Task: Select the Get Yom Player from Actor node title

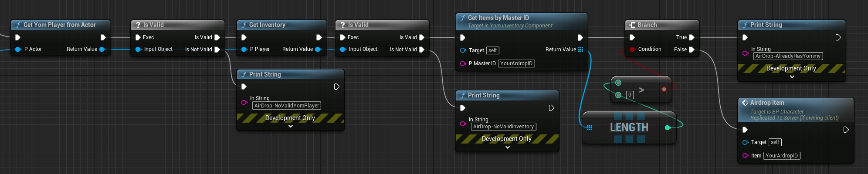Action: pos(59,25)
